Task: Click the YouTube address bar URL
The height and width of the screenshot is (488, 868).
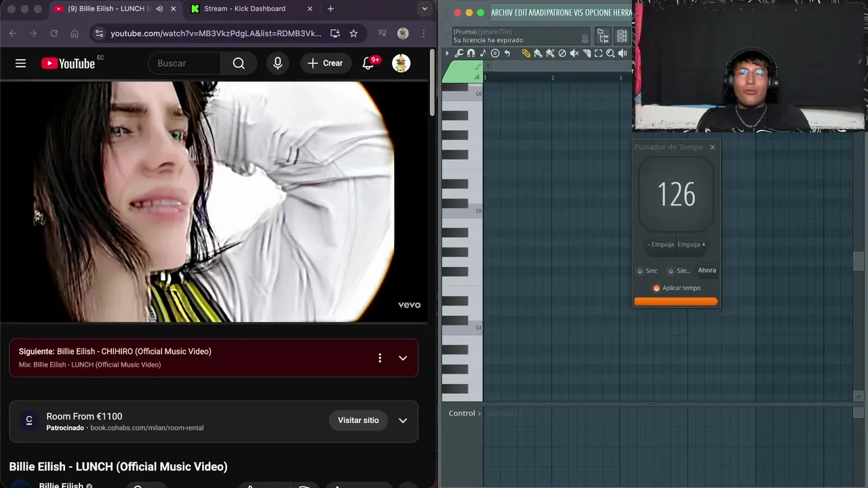Action: (216, 33)
